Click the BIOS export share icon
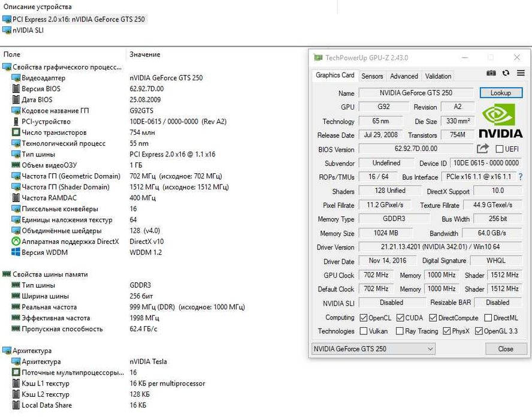532x419 pixels. pyautogui.click(x=483, y=149)
